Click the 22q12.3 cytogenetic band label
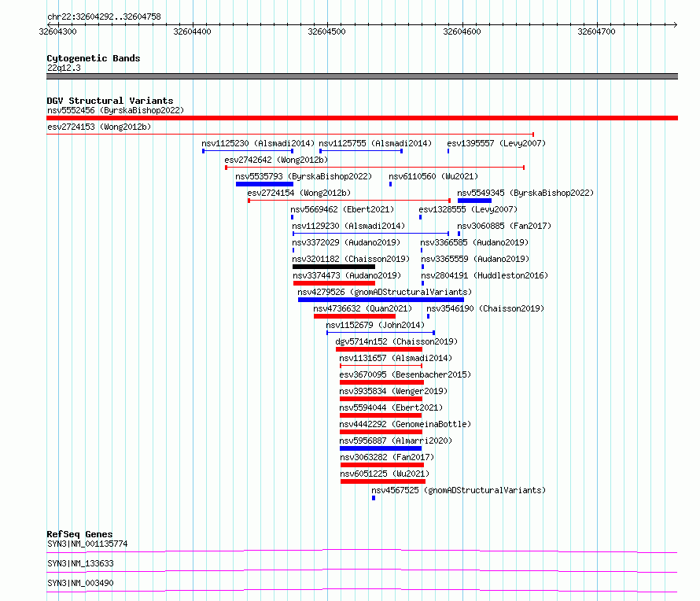This screenshot has height=601, width=700. click(64, 68)
